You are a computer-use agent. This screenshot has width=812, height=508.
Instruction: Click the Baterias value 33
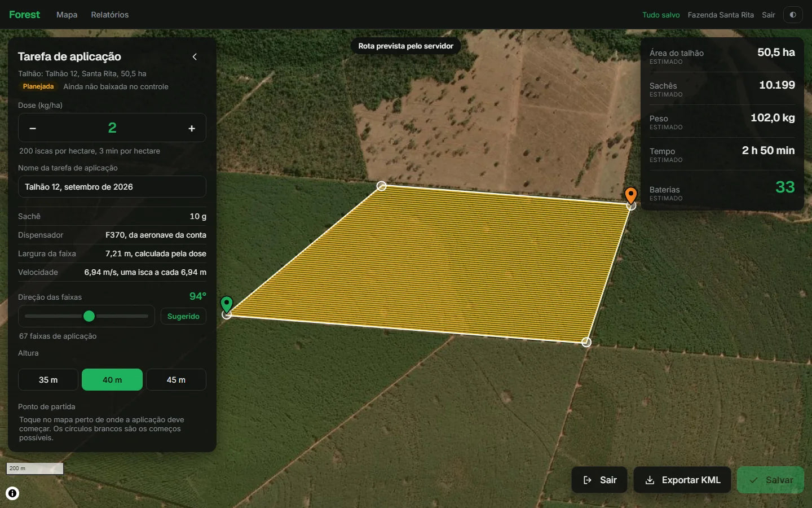(x=785, y=187)
